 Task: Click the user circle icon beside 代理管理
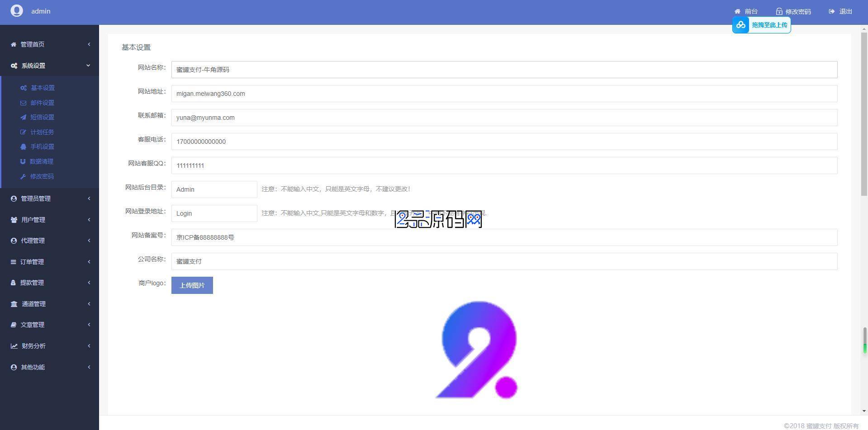[x=14, y=241]
